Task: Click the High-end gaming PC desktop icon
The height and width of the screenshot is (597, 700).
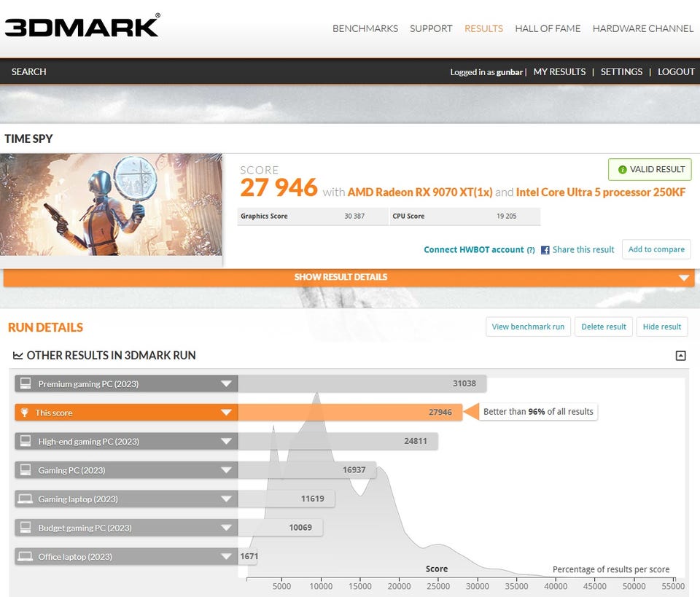Action: pyautogui.click(x=26, y=441)
